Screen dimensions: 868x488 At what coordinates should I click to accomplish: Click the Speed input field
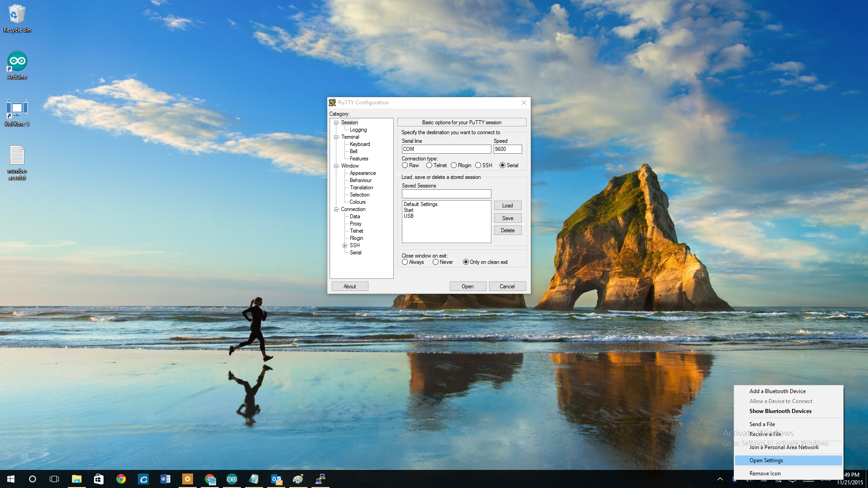[508, 149]
